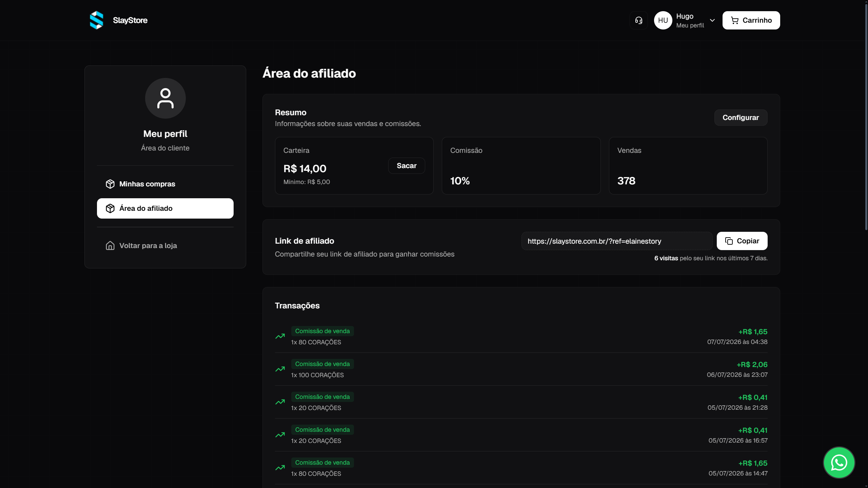Click the '07/07/2026 às 04:38' date

(x=737, y=342)
